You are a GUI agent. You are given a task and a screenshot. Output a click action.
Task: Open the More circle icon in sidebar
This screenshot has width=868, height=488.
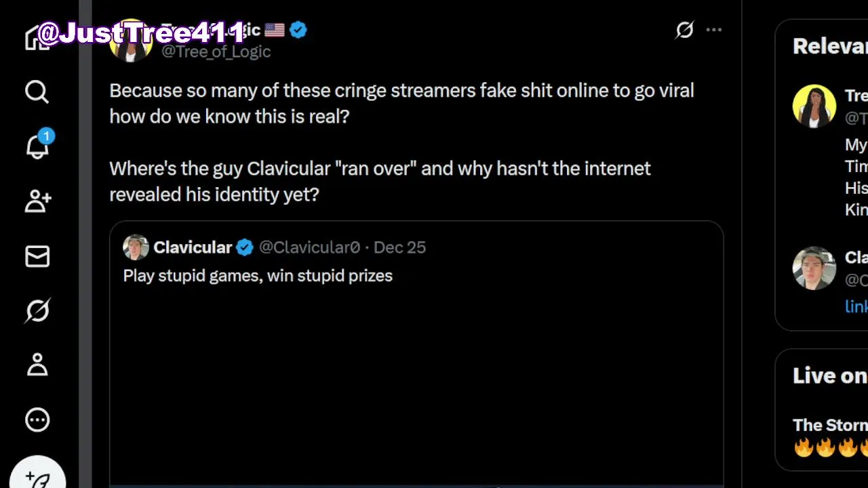tap(37, 420)
